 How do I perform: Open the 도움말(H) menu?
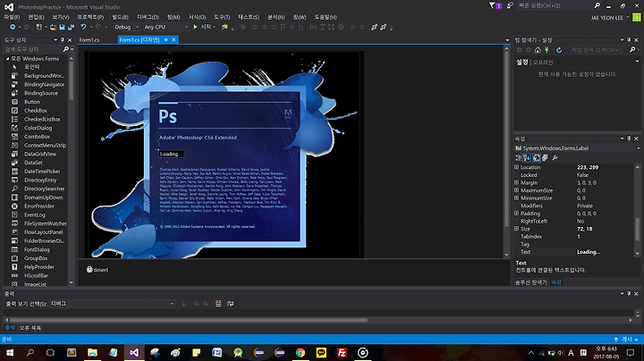[x=326, y=17]
